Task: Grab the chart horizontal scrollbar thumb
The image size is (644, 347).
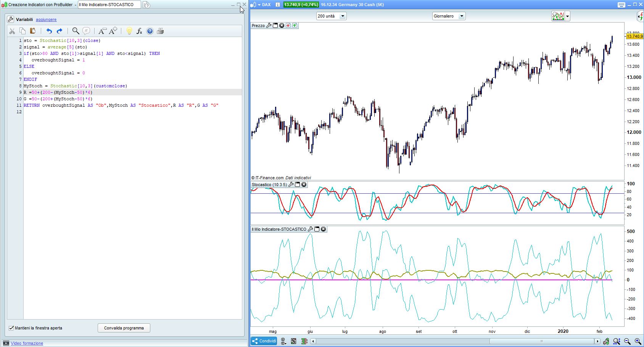Action: point(542,341)
